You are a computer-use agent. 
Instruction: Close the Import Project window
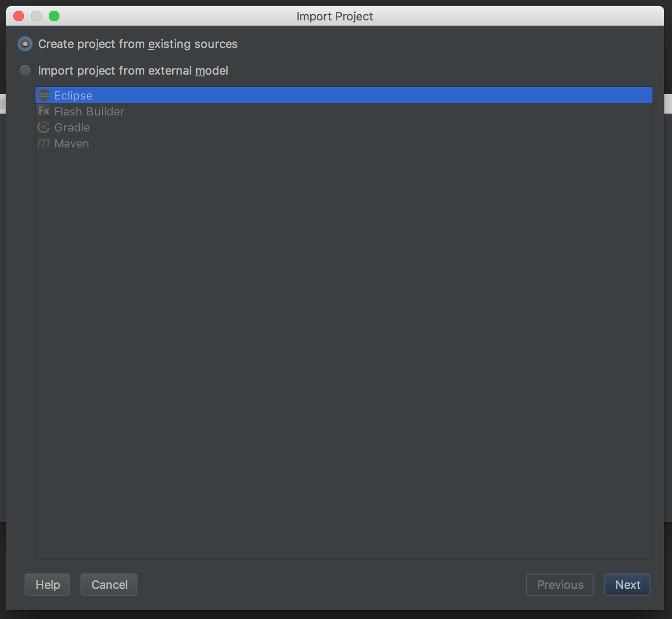(x=19, y=16)
